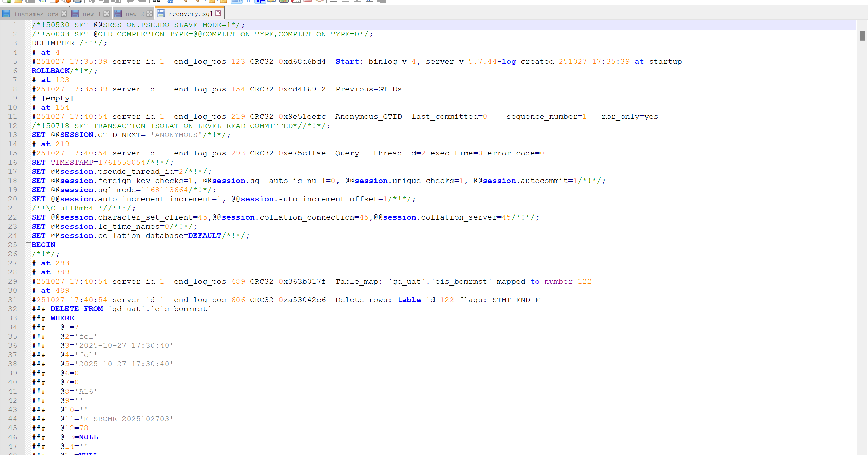Image resolution: width=868 pixels, height=455 pixels.
Task: Switch to the new 2 tab
Action: pos(134,14)
